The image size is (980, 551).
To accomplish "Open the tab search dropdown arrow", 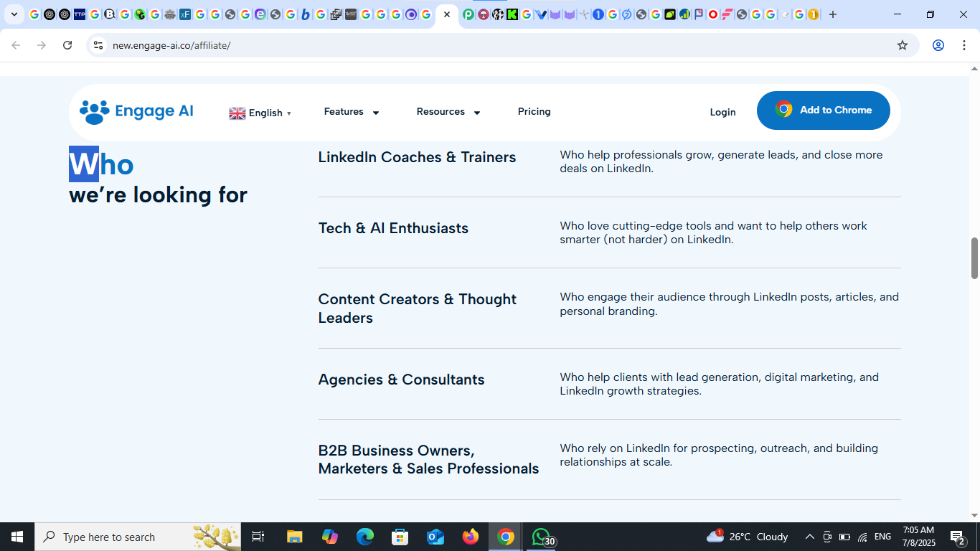I will point(14,14).
